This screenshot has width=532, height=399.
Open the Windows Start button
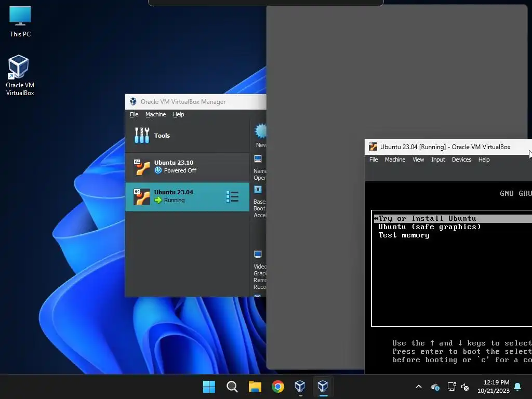(209, 387)
